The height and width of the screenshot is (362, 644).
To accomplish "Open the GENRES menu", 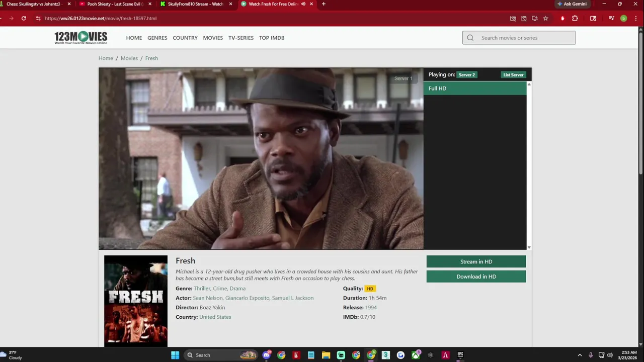I will click(x=157, y=38).
